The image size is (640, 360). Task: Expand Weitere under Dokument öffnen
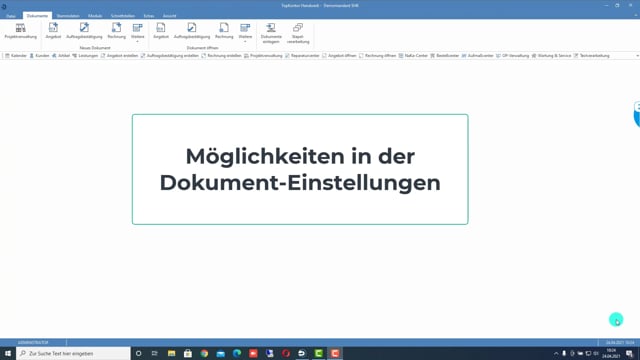click(x=245, y=33)
